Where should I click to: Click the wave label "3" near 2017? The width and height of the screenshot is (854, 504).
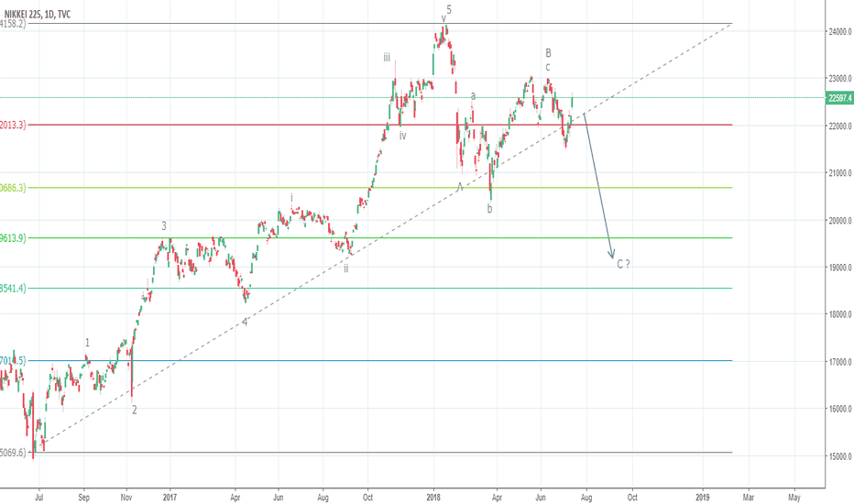tap(164, 226)
